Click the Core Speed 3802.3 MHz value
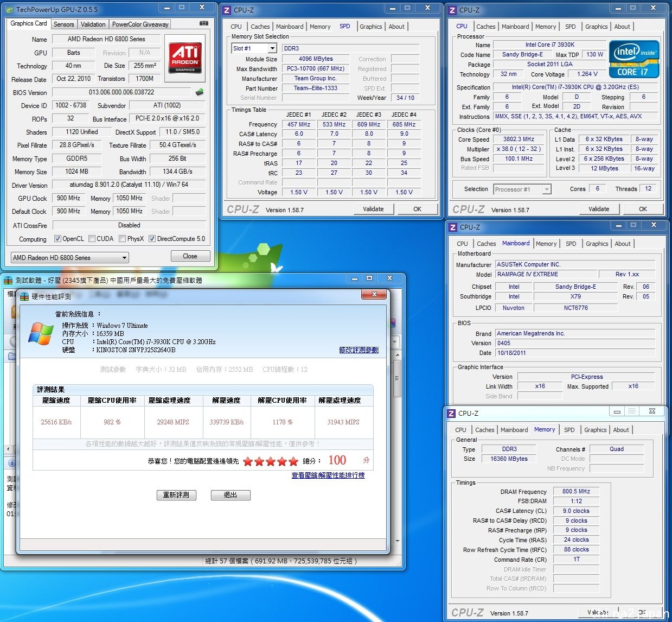 tap(519, 139)
